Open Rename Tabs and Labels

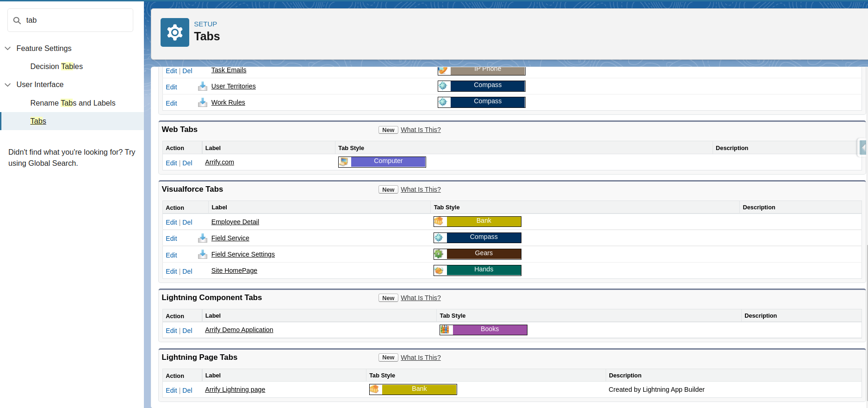click(x=73, y=103)
